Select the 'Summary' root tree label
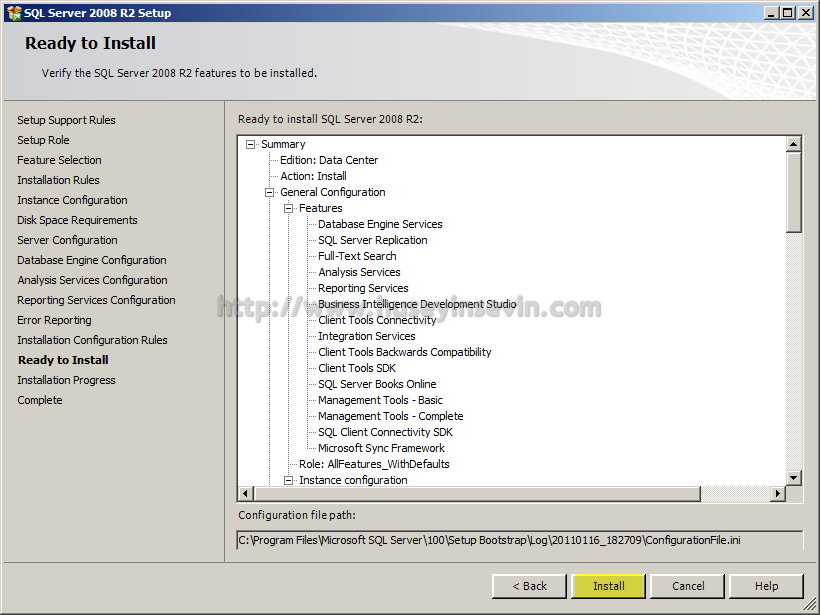Viewport: 820px width, 615px height. coord(283,144)
